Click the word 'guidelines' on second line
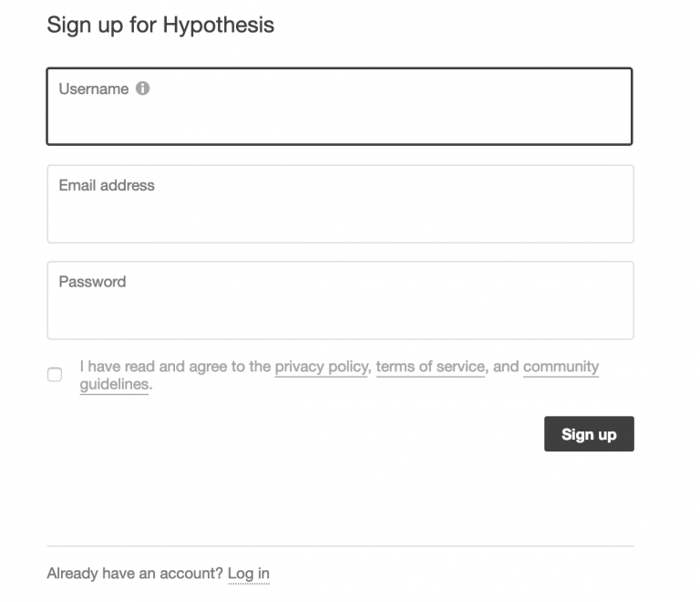This screenshot has width=700, height=602. (114, 385)
